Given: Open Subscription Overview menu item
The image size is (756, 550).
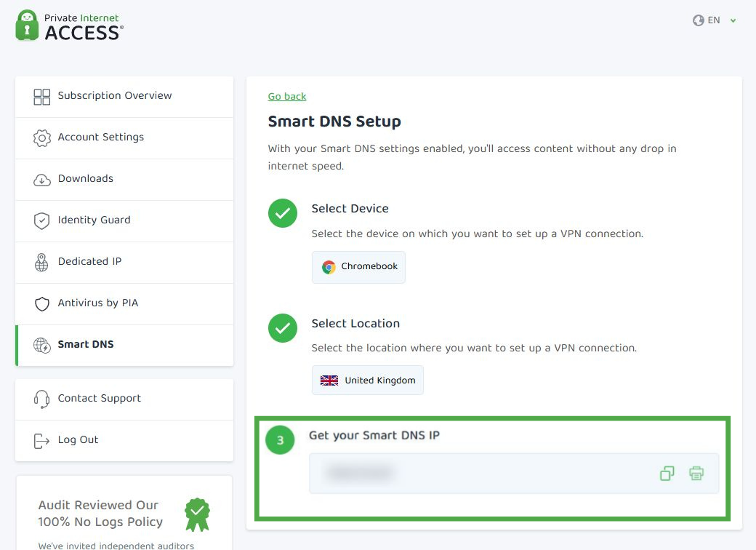Looking at the screenshot, I should click(124, 97).
